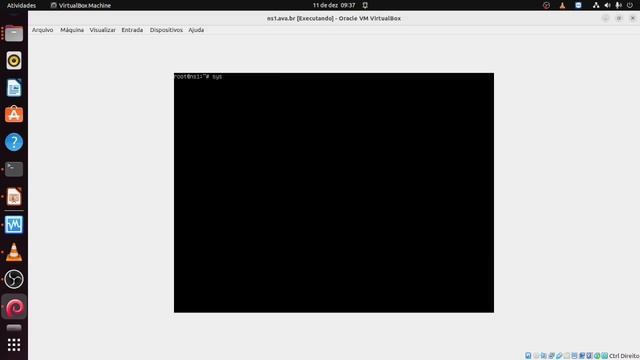Click the blue Zoom tray icon in top bar
This screenshot has width=640, height=360.
click(x=578, y=5)
